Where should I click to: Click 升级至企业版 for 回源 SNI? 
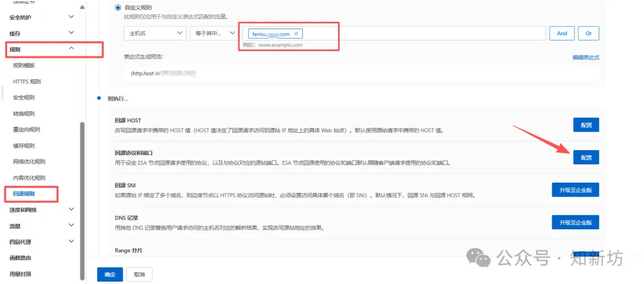pos(575,190)
